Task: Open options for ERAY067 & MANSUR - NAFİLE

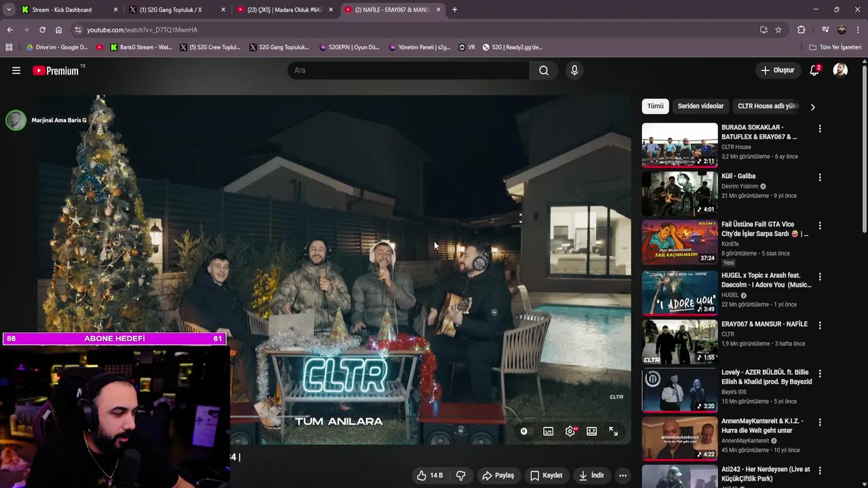Action: coord(820,325)
